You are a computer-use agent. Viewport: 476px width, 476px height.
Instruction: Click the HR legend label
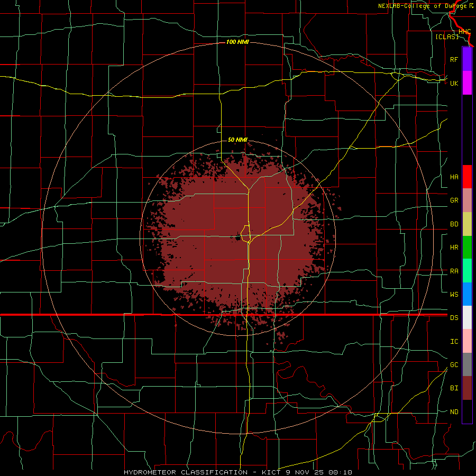pos(454,248)
